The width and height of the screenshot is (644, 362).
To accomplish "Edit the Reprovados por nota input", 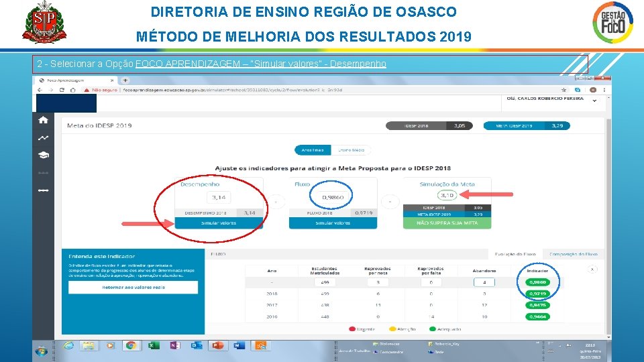I will (378, 282).
